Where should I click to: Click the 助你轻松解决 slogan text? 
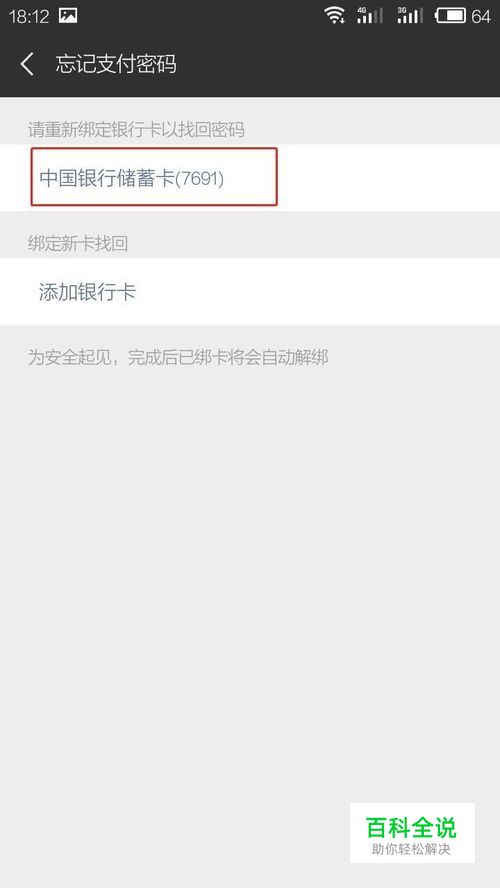point(411,849)
